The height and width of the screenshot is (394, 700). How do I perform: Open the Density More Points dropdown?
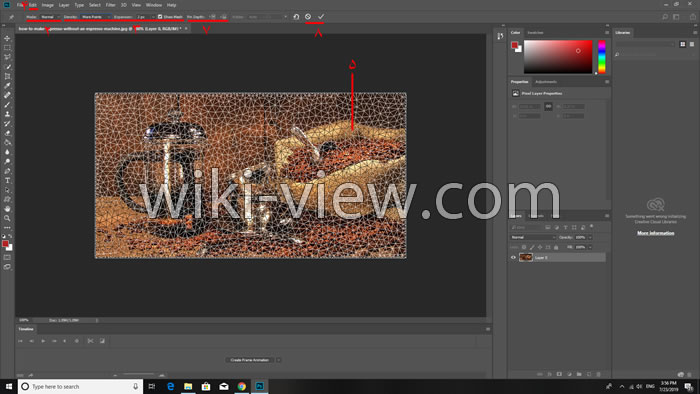[x=96, y=17]
